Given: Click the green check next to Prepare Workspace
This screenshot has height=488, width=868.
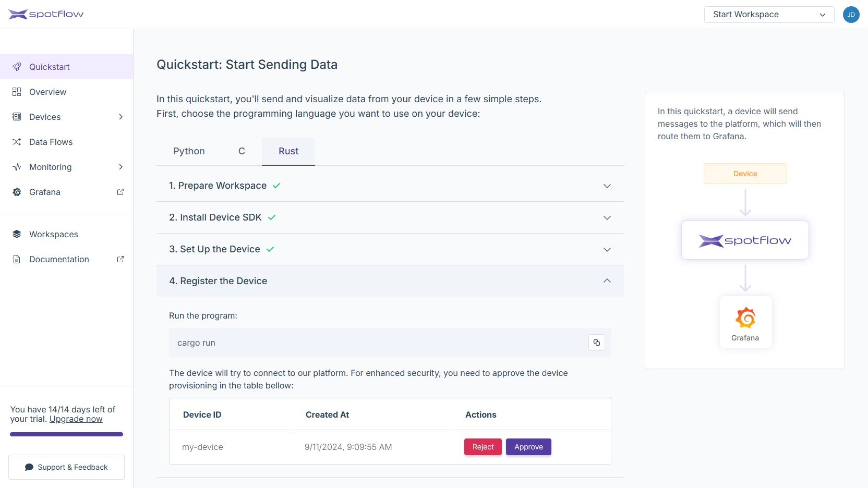Looking at the screenshot, I should [276, 186].
